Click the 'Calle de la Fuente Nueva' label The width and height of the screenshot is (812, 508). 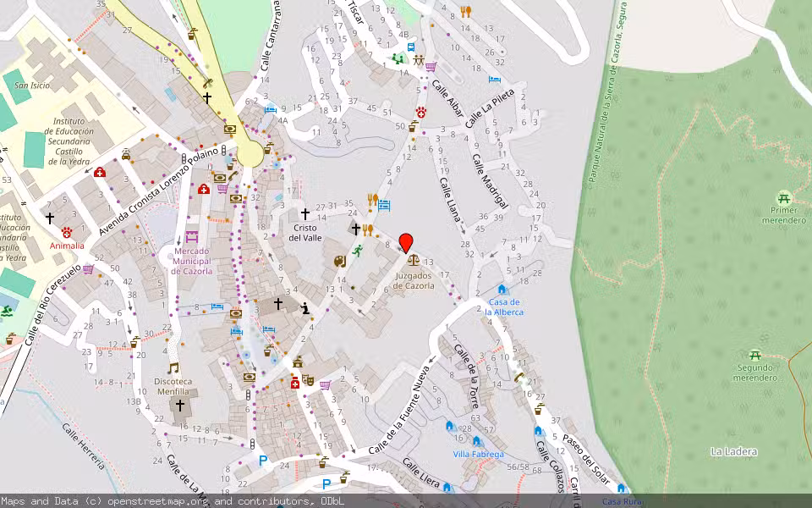coord(400,411)
